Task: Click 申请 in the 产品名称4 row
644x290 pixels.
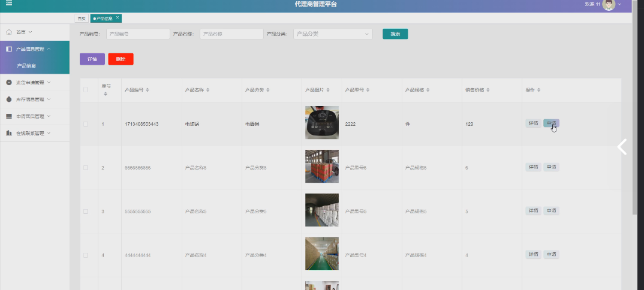Action: coord(551,254)
